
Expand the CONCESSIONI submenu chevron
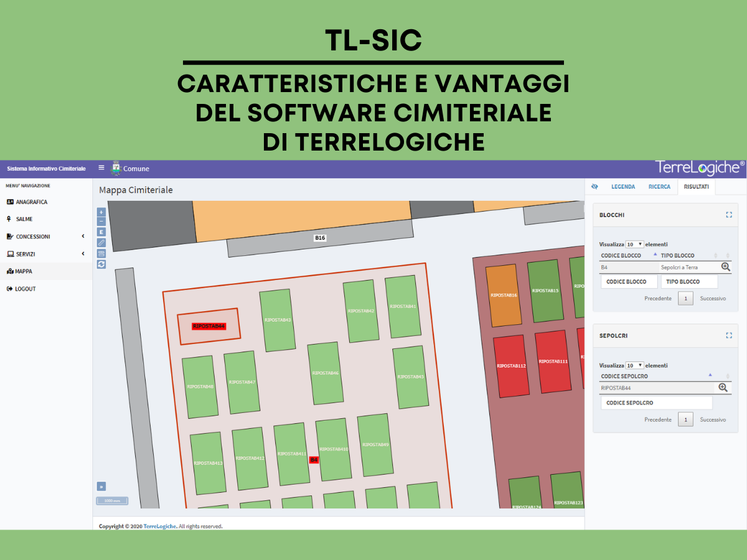[x=83, y=236]
